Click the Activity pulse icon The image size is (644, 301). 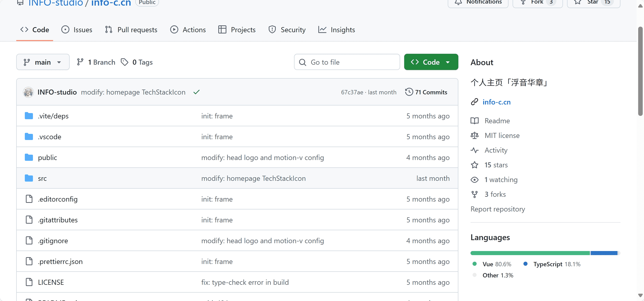(475, 150)
